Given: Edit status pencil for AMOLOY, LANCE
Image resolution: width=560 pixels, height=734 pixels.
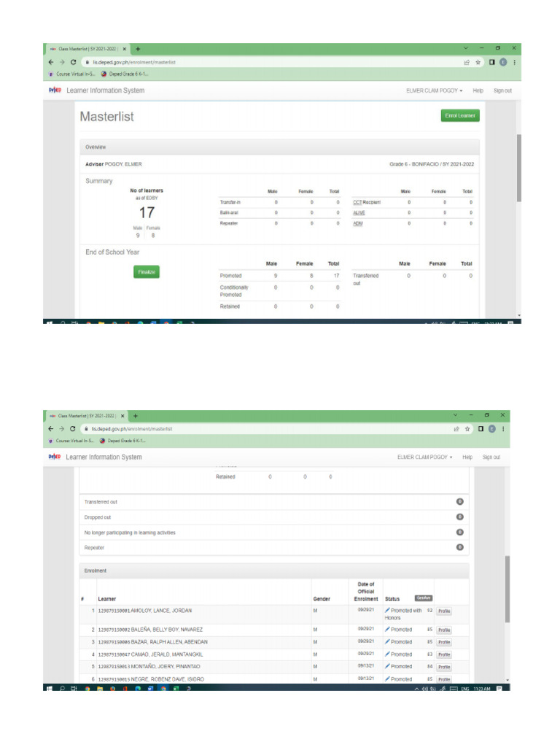Looking at the screenshot, I should point(387,611).
